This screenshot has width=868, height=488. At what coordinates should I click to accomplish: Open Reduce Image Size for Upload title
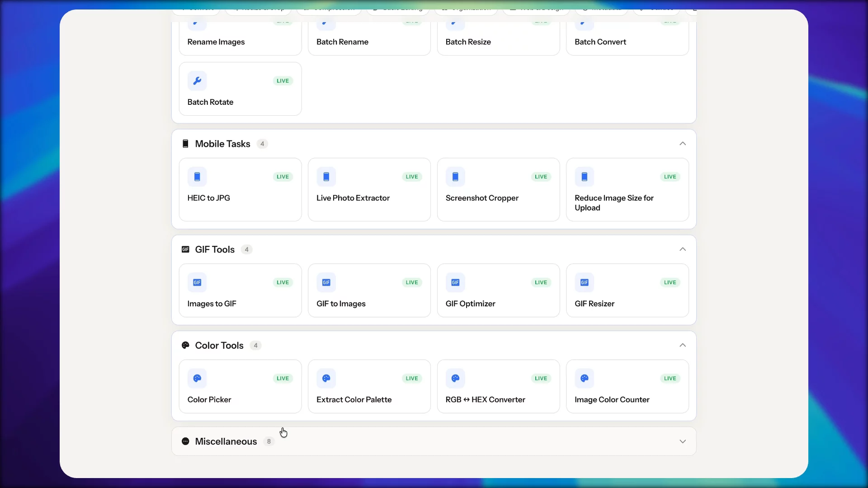pyautogui.click(x=614, y=203)
